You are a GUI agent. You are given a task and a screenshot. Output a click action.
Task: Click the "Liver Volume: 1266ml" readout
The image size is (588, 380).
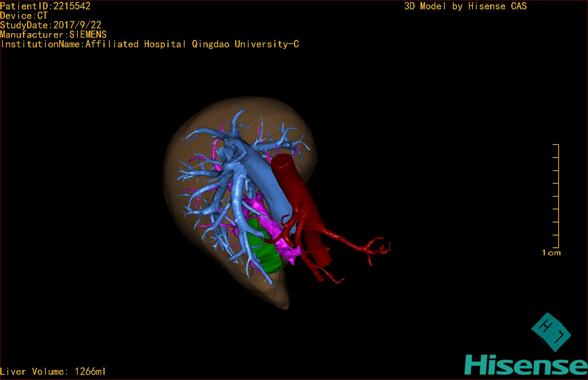coord(53,371)
